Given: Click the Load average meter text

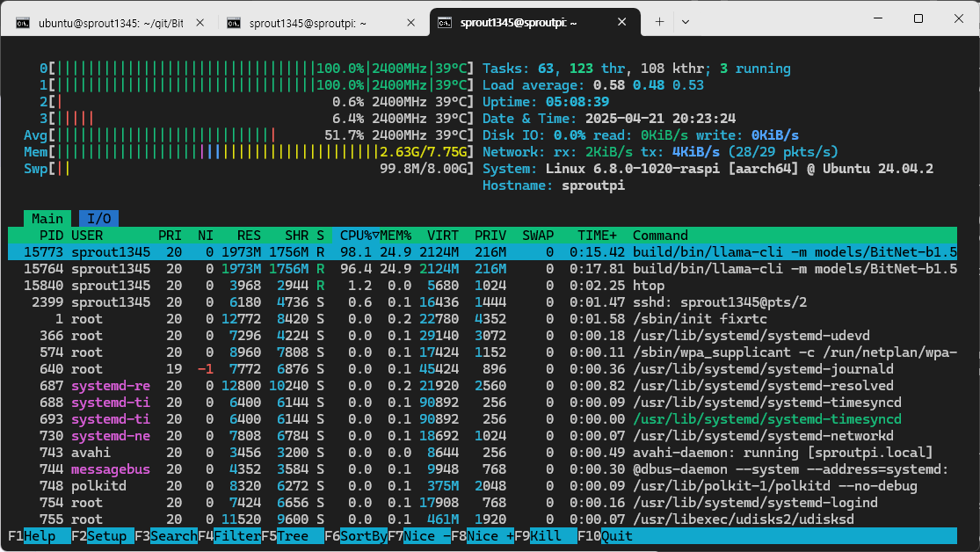Looking at the screenshot, I should [x=593, y=85].
